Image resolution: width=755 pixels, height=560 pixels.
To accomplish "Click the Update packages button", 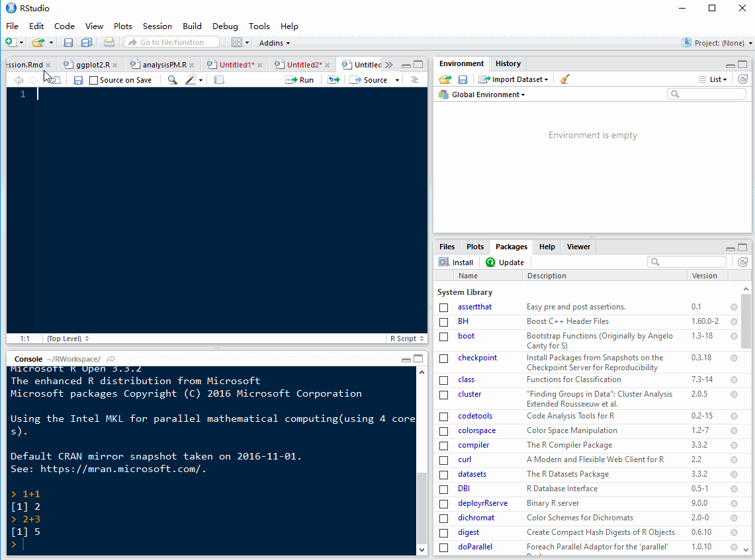I will pyautogui.click(x=505, y=262).
